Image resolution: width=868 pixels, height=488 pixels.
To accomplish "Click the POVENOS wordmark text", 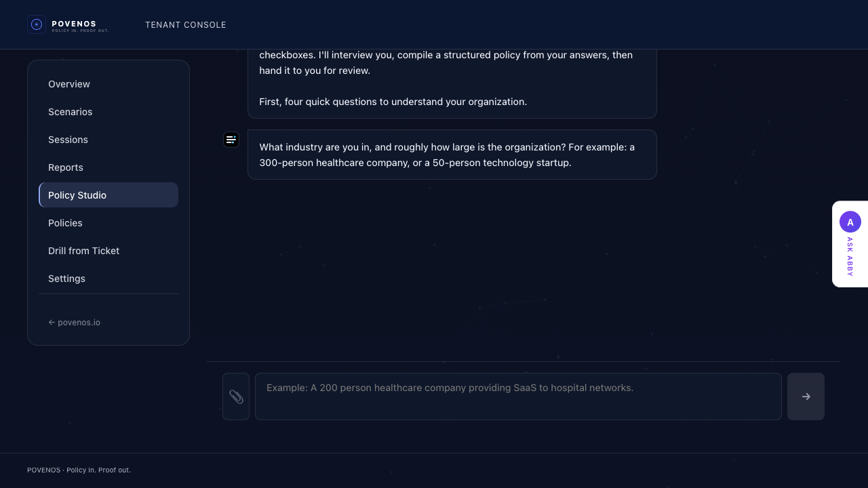I will [x=74, y=24].
